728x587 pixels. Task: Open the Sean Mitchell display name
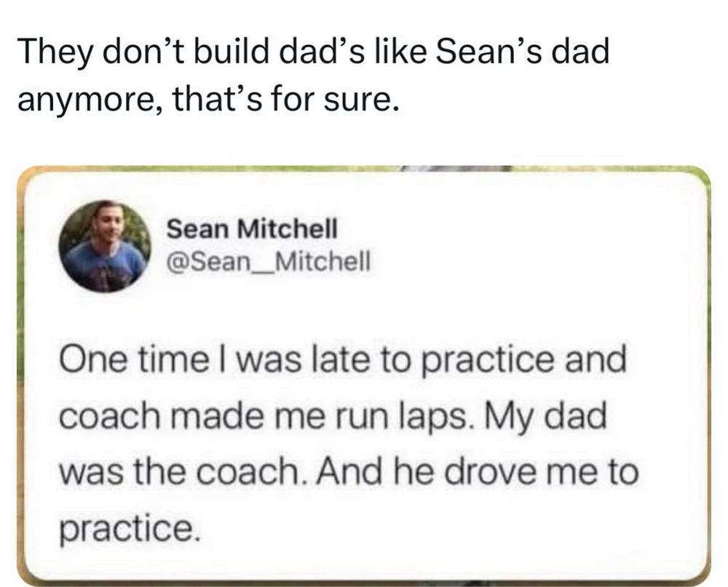click(x=253, y=230)
